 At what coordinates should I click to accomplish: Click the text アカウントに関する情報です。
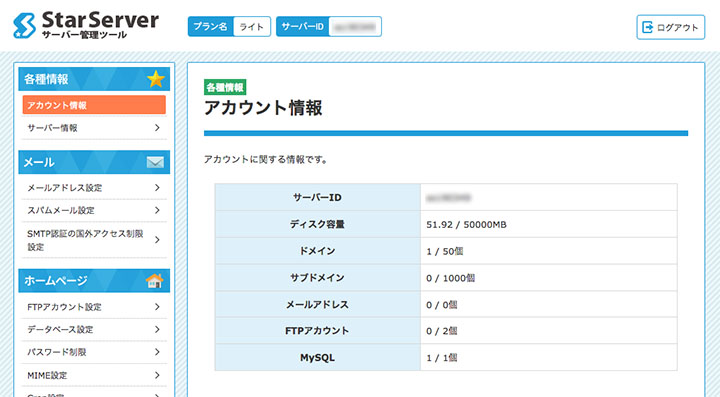tap(266, 160)
